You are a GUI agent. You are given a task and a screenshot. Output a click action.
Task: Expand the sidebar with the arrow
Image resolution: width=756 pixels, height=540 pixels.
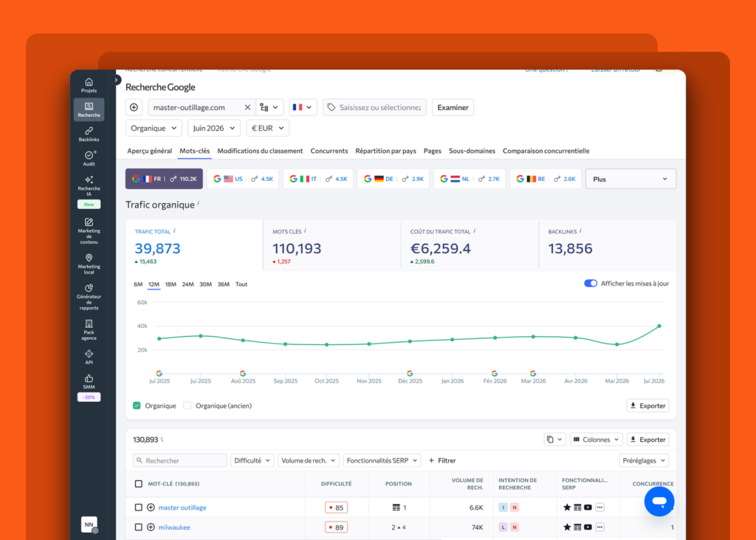click(x=116, y=80)
